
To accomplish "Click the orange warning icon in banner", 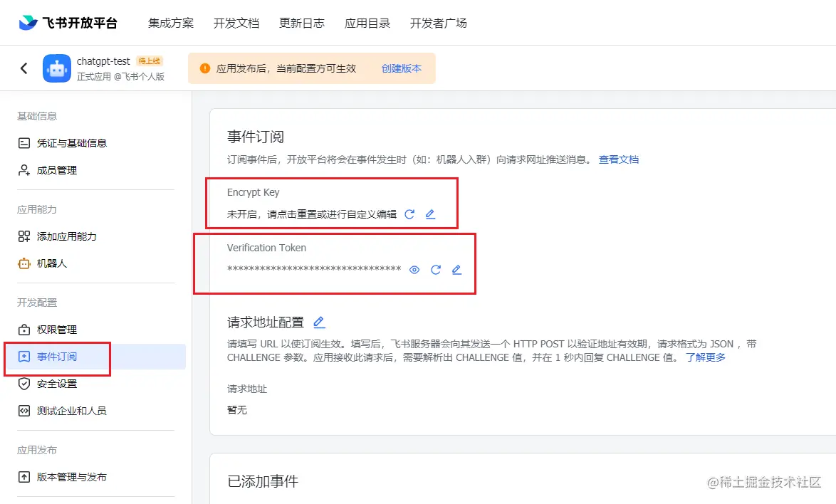I will coord(205,68).
